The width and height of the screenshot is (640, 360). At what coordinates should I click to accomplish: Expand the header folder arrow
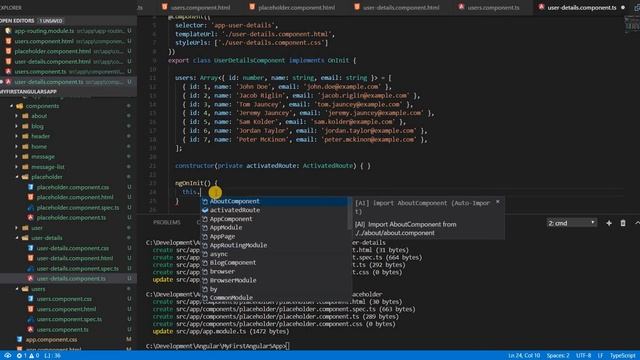point(17,136)
